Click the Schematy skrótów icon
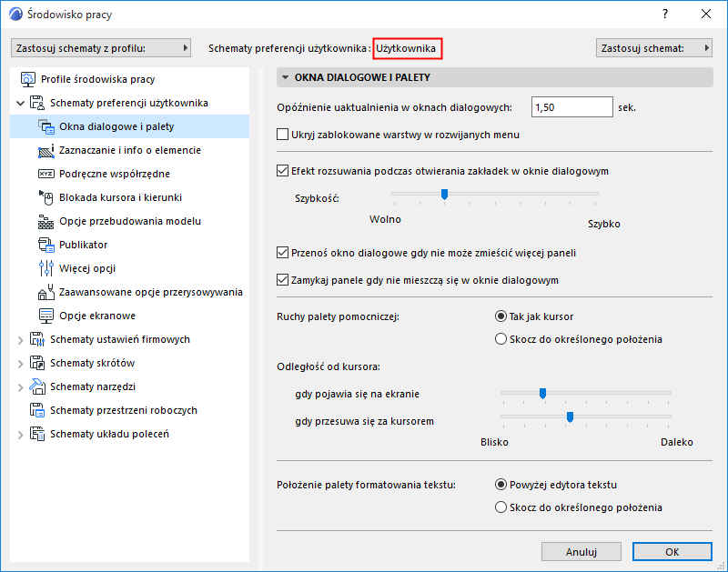 pos(37,363)
